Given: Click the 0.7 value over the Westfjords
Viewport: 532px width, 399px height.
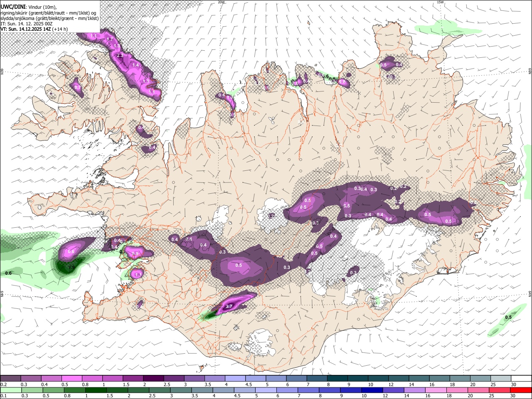Looking at the screenshot, I should [x=77, y=88].
